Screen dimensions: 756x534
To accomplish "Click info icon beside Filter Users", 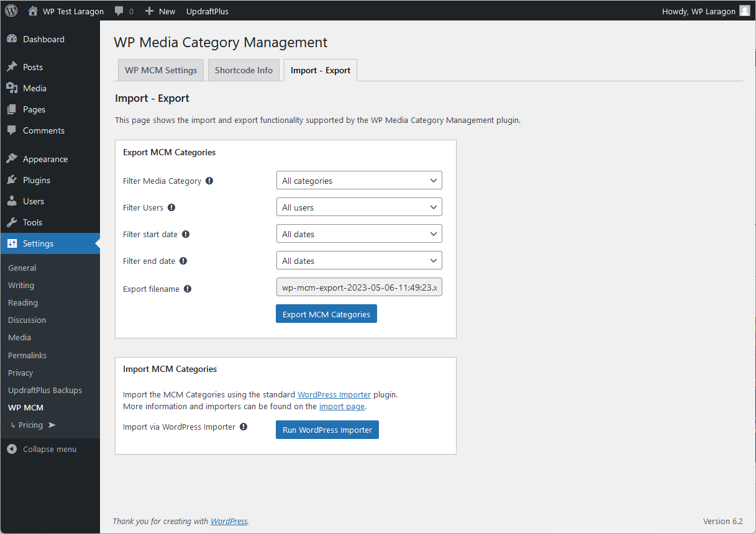I will point(171,207).
